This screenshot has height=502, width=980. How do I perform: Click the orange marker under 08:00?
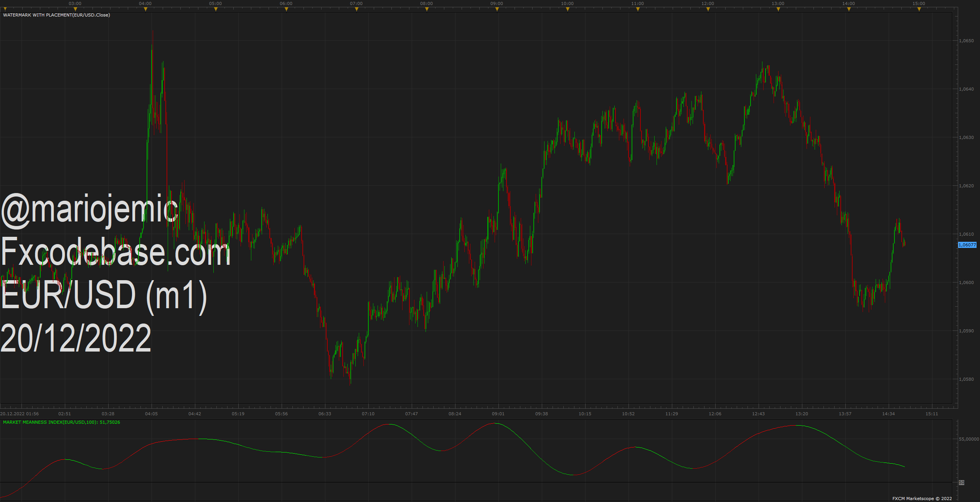(x=427, y=9)
